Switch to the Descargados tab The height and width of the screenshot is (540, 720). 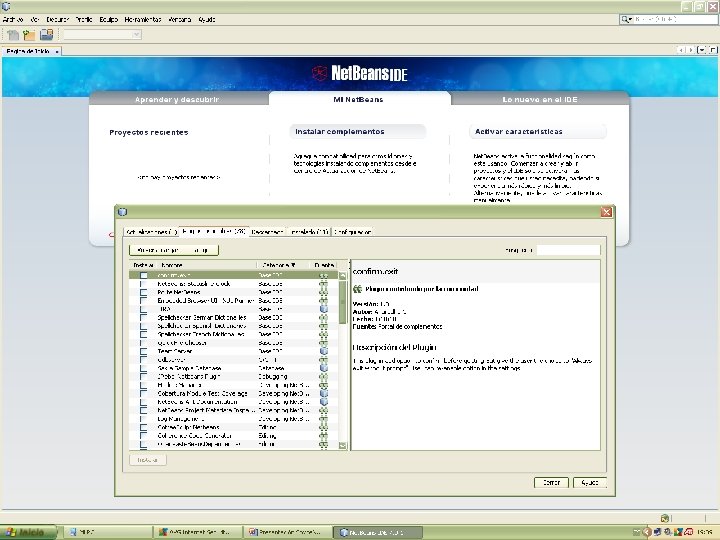click(267, 232)
